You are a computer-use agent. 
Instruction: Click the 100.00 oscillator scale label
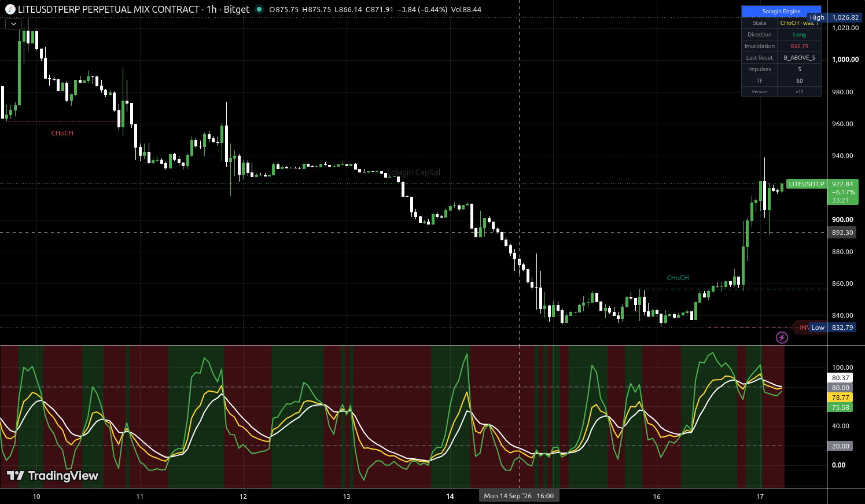842,367
